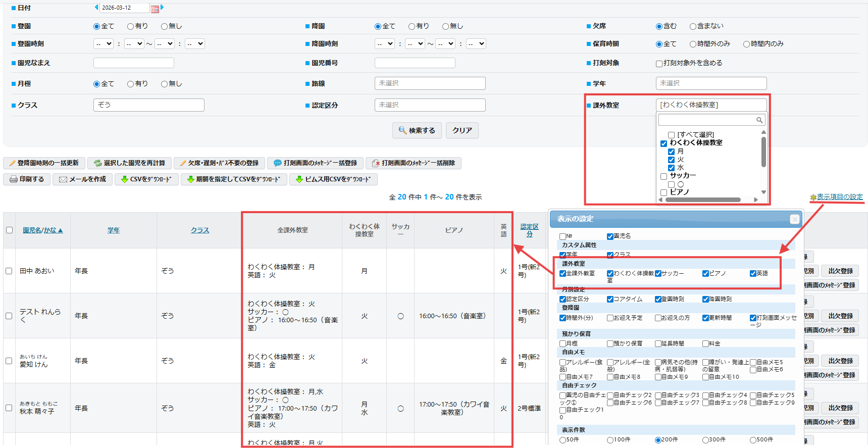Click the 園児番号 input field

tap(415, 63)
